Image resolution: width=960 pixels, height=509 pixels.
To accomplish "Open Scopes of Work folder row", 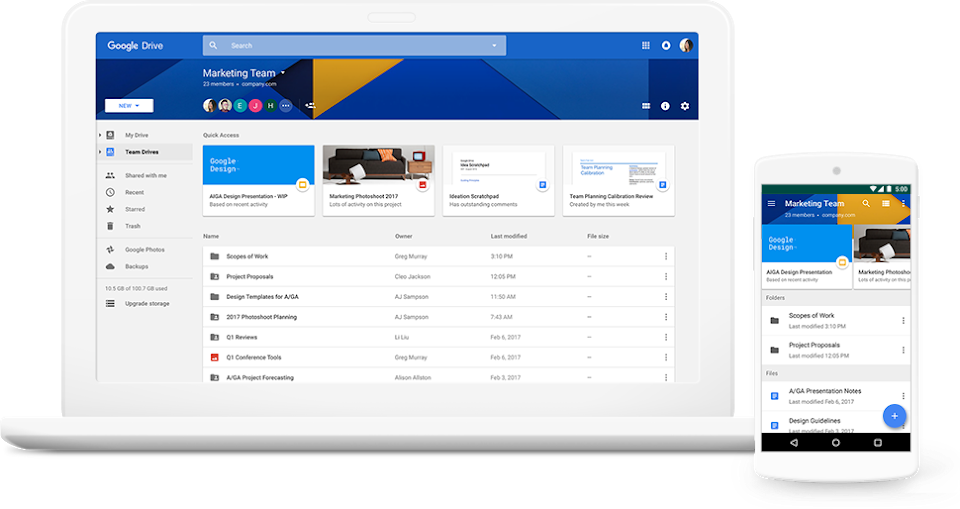I will coord(438,256).
